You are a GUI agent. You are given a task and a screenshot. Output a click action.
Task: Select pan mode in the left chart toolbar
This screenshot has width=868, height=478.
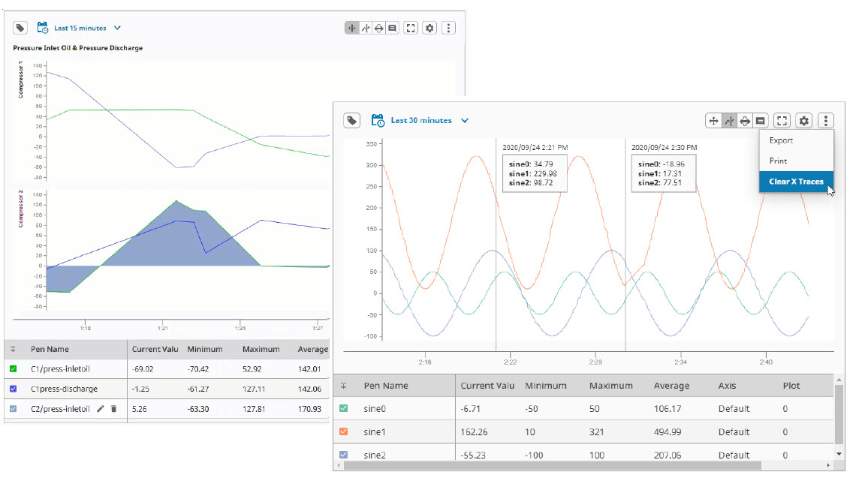pyautogui.click(x=351, y=28)
